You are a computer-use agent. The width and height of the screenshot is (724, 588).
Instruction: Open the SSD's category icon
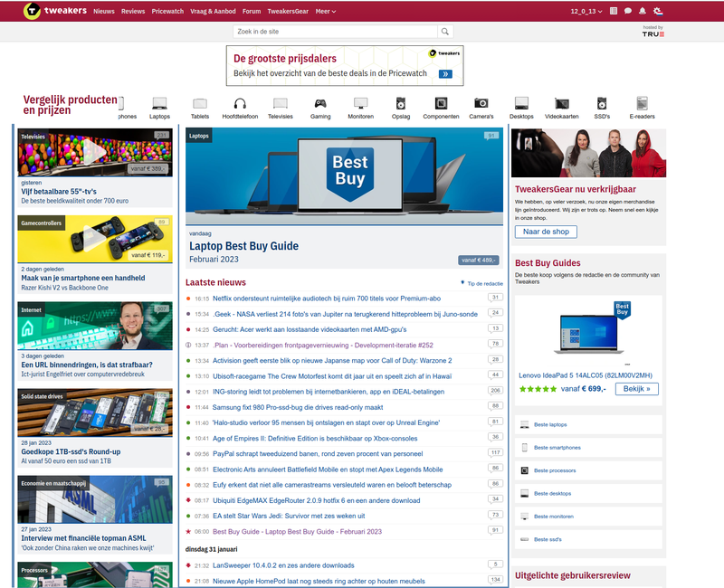pyautogui.click(x=602, y=103)
